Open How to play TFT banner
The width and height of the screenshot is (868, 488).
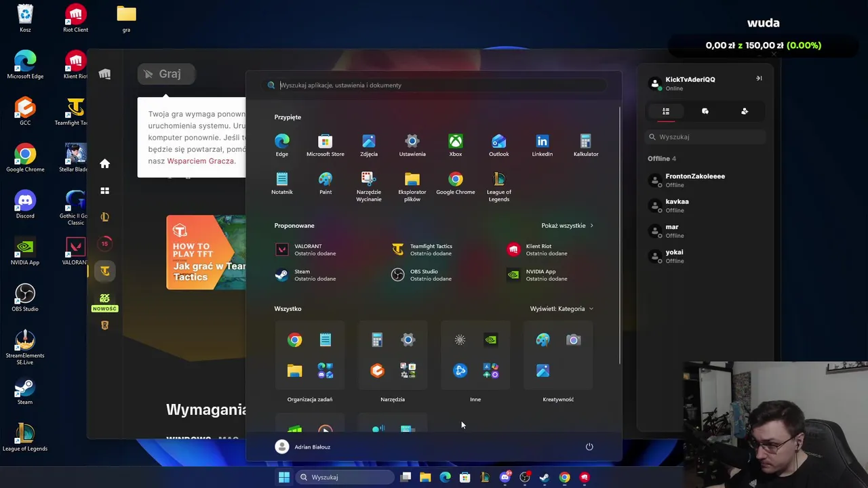click(206, 252)
